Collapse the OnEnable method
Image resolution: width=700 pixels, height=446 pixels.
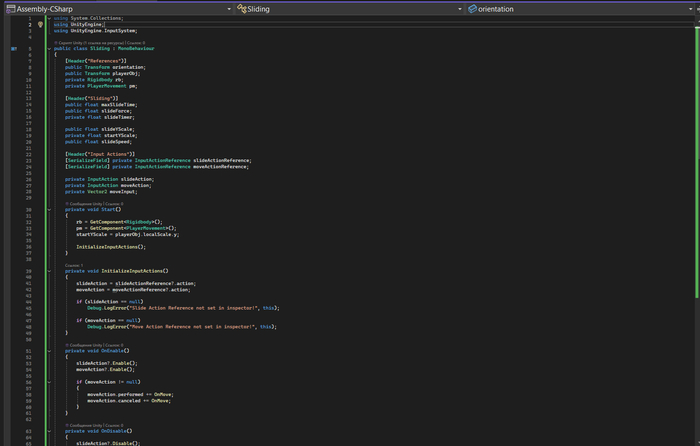click(x=49, y=351)
